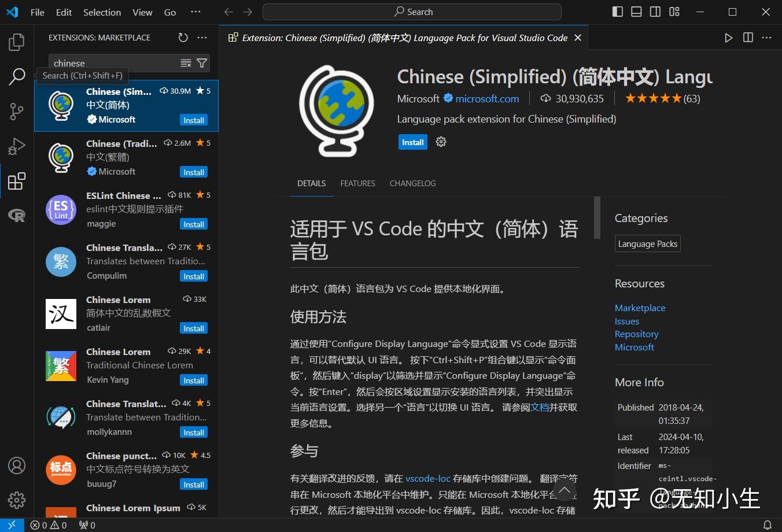
Task: Open the editor More Actions menu
Action: pyautogui.click(x=766, y=37)
